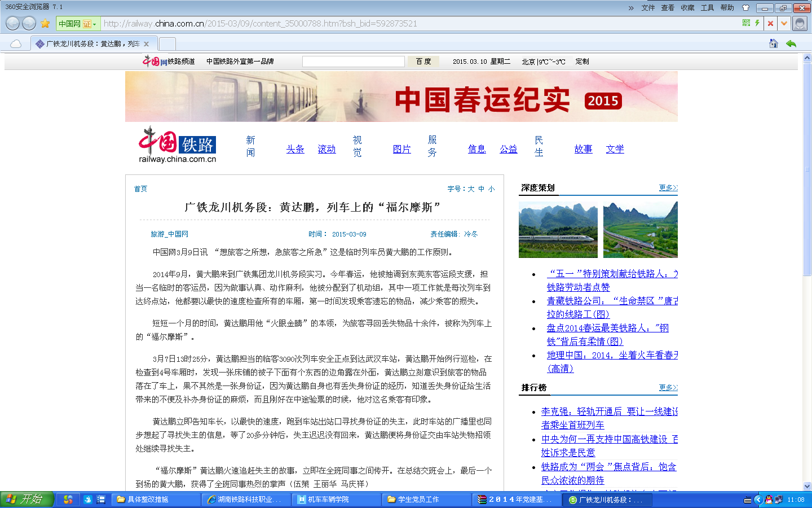
Task: Stop loading with the red X button
Action: tap(770, 24)
